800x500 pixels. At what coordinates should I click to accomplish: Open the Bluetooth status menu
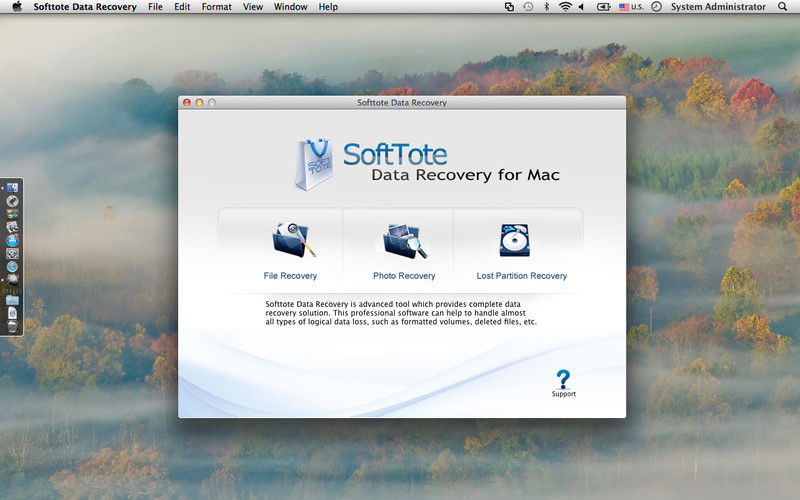[x=546, y=7]
